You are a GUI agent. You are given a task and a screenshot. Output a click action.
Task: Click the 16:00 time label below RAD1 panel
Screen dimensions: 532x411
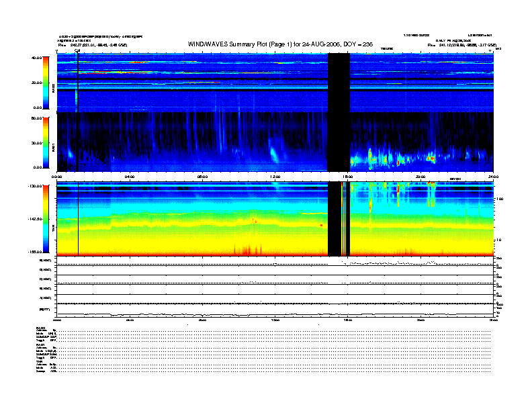(x=348, y=177)
